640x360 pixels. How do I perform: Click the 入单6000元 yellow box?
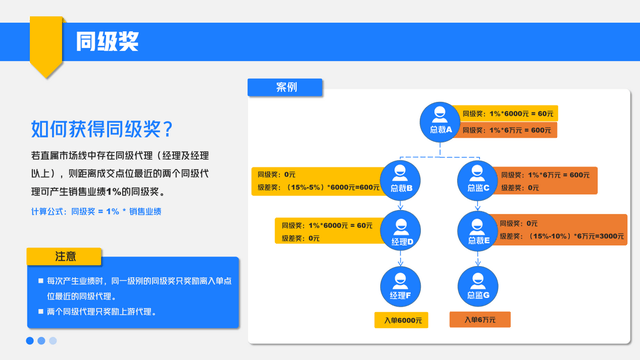[x=401, y=320]
